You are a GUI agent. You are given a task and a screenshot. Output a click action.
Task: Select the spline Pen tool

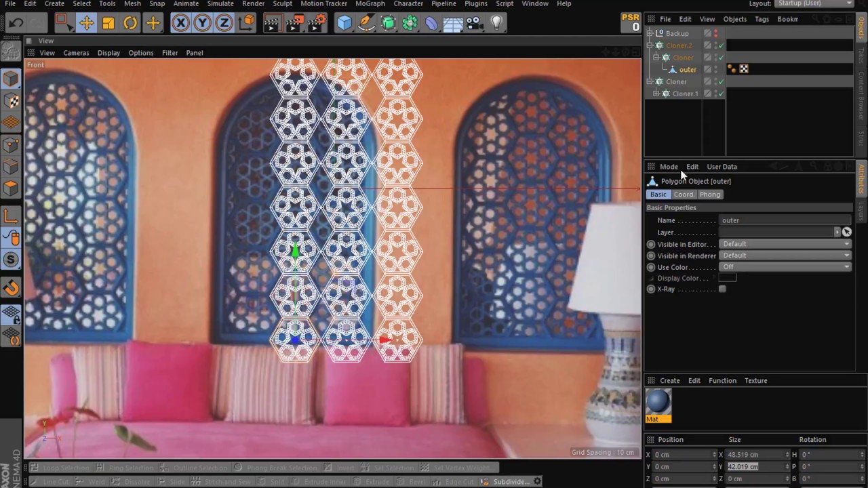(366, 23)
